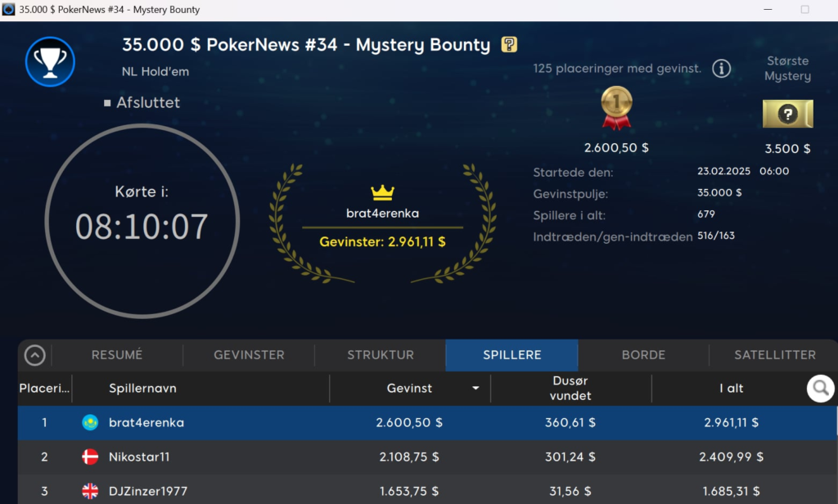Click the 301,24 $ bounty cell
The height and width of the screenshot is (504, 838).
570,457
